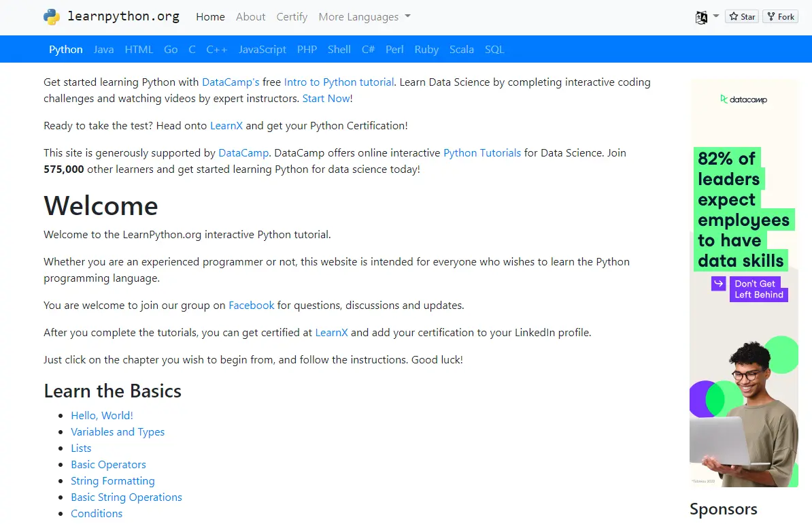The image size is (812, 524).
Task: Switch to the Java tab
Action: click(103, 49)
